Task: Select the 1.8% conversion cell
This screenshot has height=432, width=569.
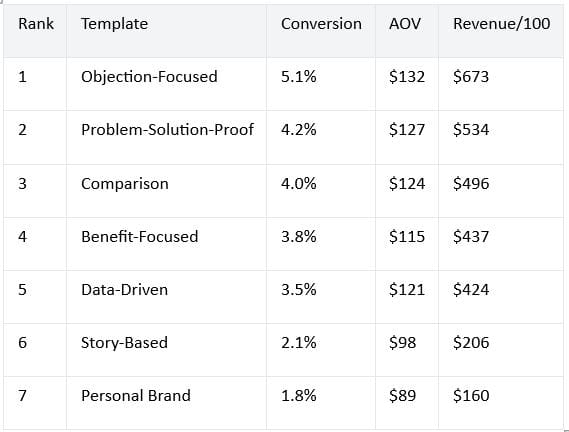Action: tap(299, 396)
